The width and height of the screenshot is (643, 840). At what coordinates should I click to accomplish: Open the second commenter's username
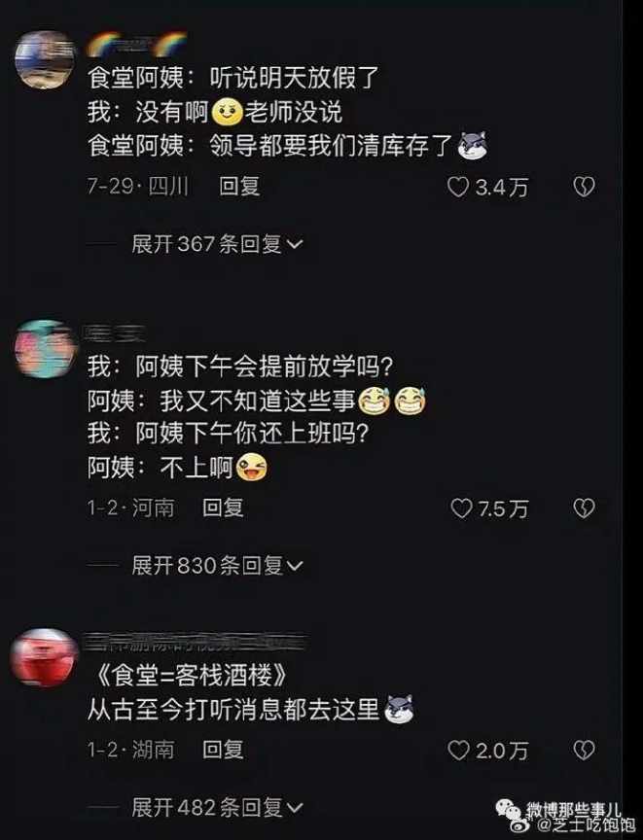coord(114,334)
